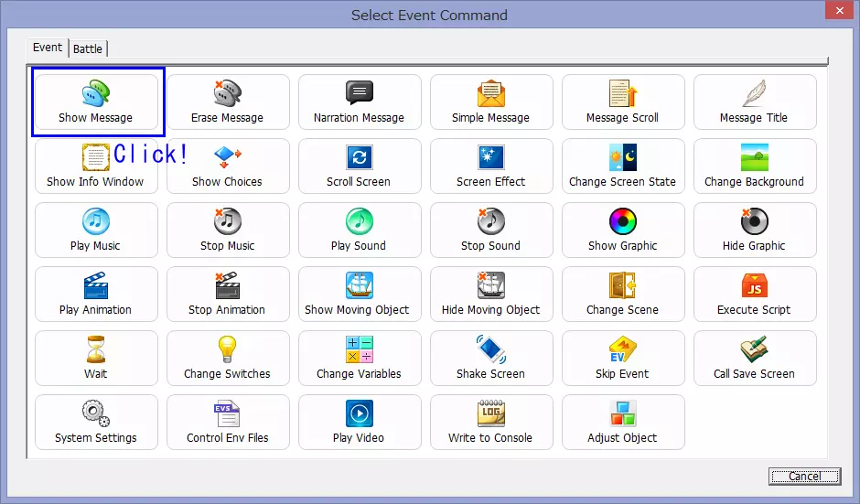Click the Play Music note icon

pos(96,221)
